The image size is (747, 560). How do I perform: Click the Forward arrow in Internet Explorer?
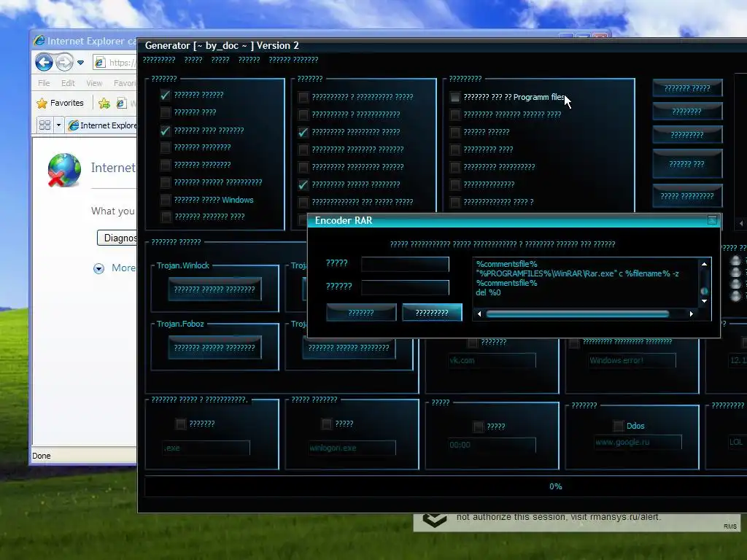(64, 63)
